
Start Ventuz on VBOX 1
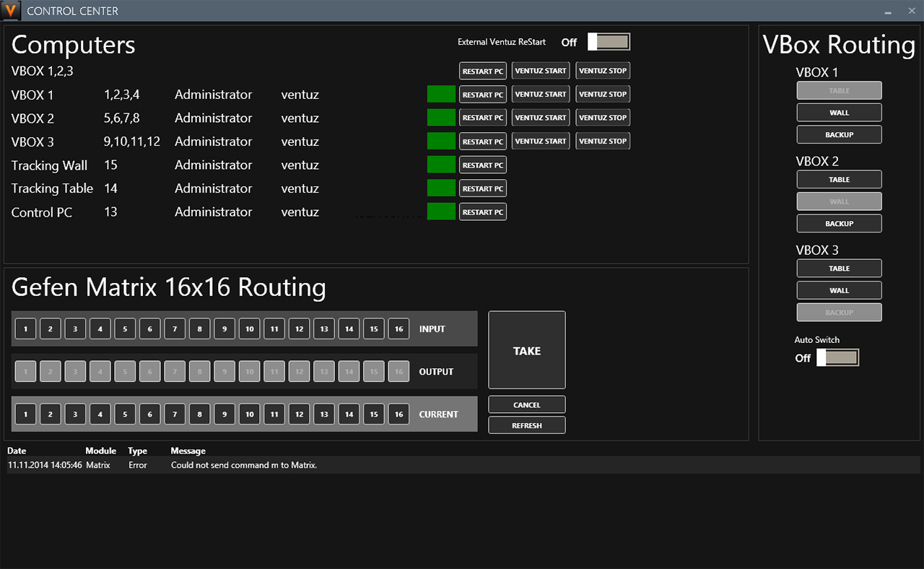point(541,94)
